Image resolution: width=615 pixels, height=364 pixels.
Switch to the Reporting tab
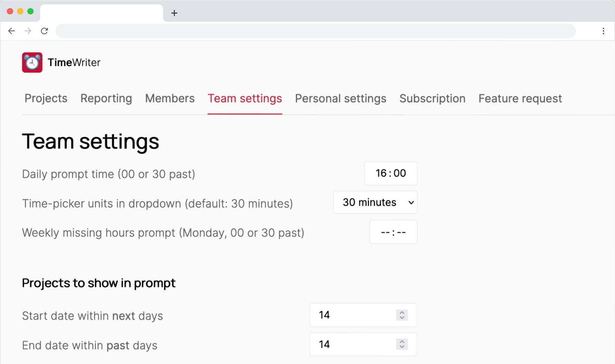(106, 99)
